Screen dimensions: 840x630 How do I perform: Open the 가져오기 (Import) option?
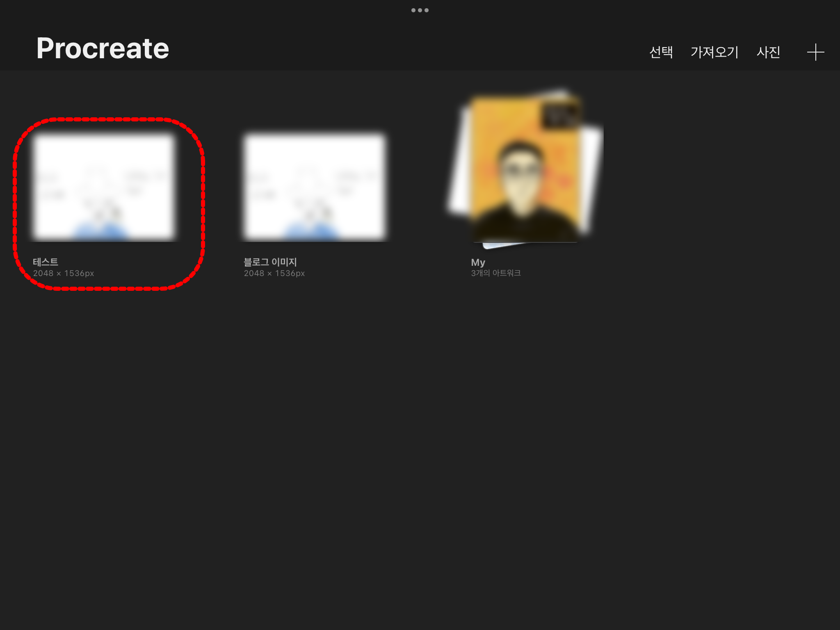click(x=714, y=52)
